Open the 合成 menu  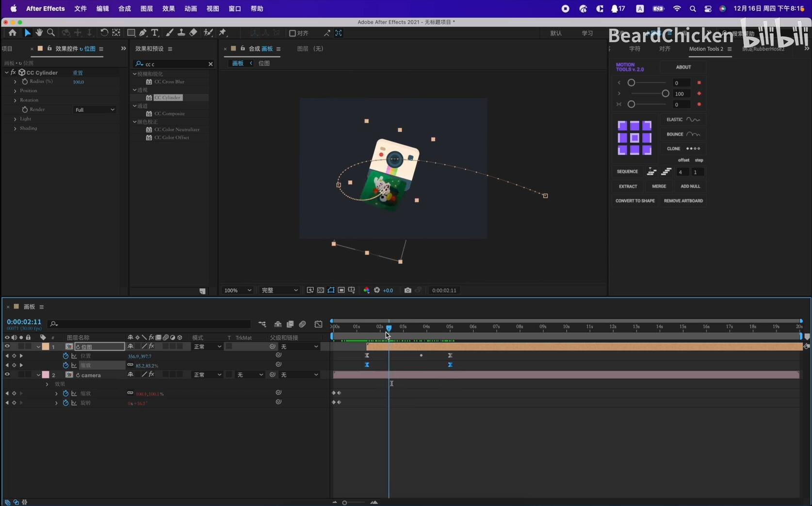click(x=125, y=9)
